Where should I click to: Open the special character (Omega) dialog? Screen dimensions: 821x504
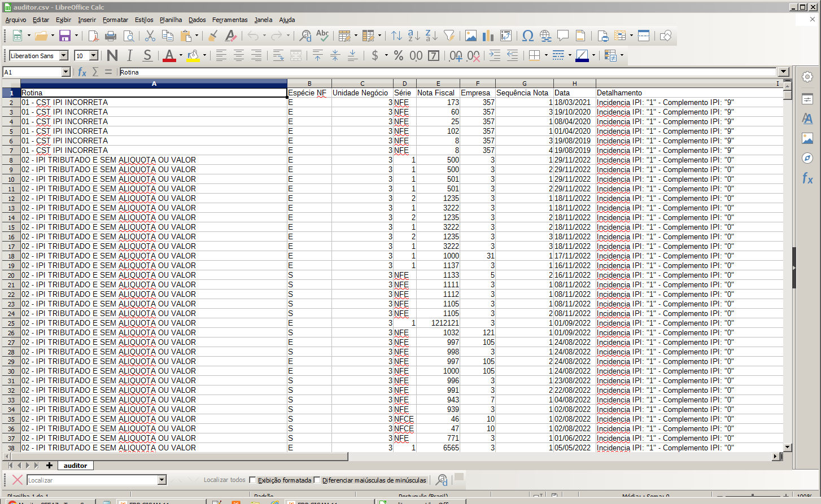coord(528,36)
